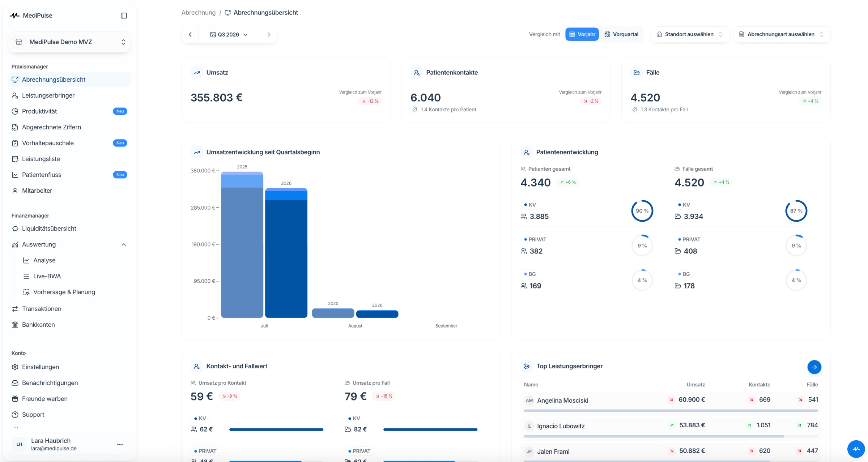Click the Umsatz trend icon on the card
This screenshot has width=868, height=462.
pos(197,73)
